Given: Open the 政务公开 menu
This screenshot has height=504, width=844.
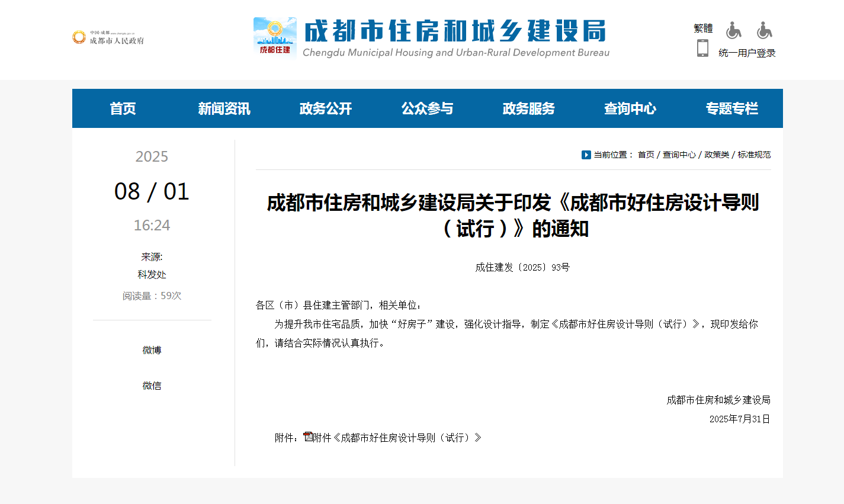Looking at the screenshot, I should point(325,108).
